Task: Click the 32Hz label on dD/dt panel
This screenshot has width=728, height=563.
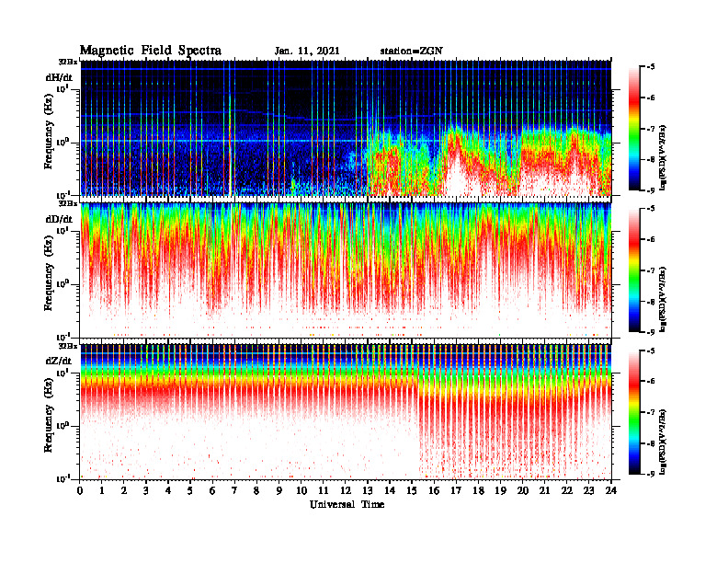Action: click(x=68, y=203)
